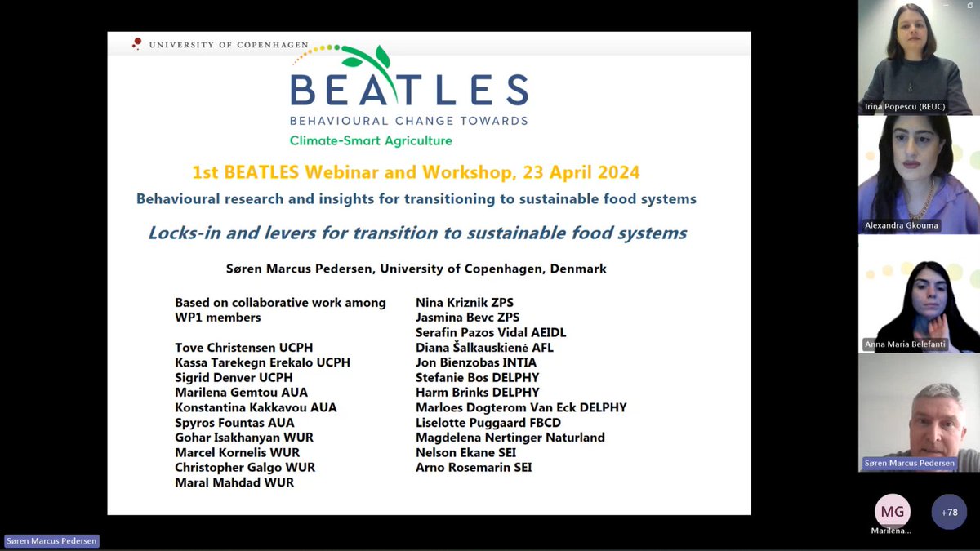Open the +78 hidden participants overflow
The image size is (980, 551).
coord(949,512)
